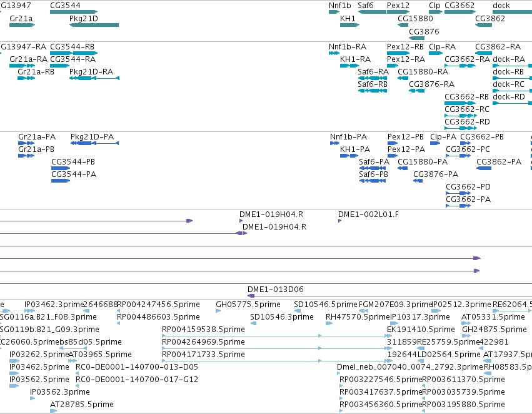
Task: Click the dock gene label
Action: [x=501, y=6]
